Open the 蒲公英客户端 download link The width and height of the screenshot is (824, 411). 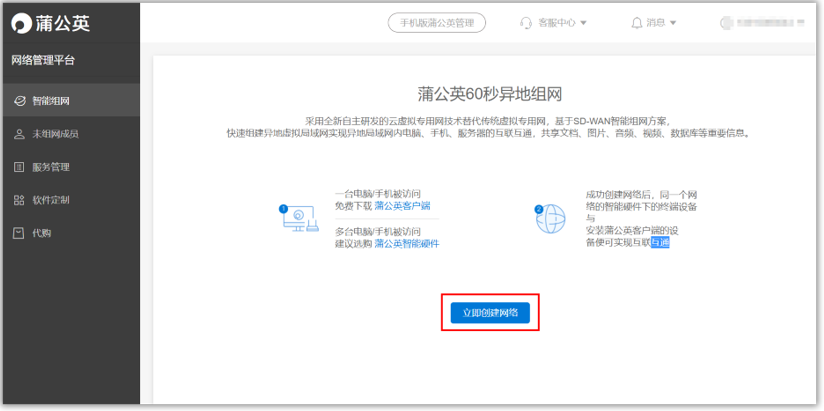(x=403, y=206)
